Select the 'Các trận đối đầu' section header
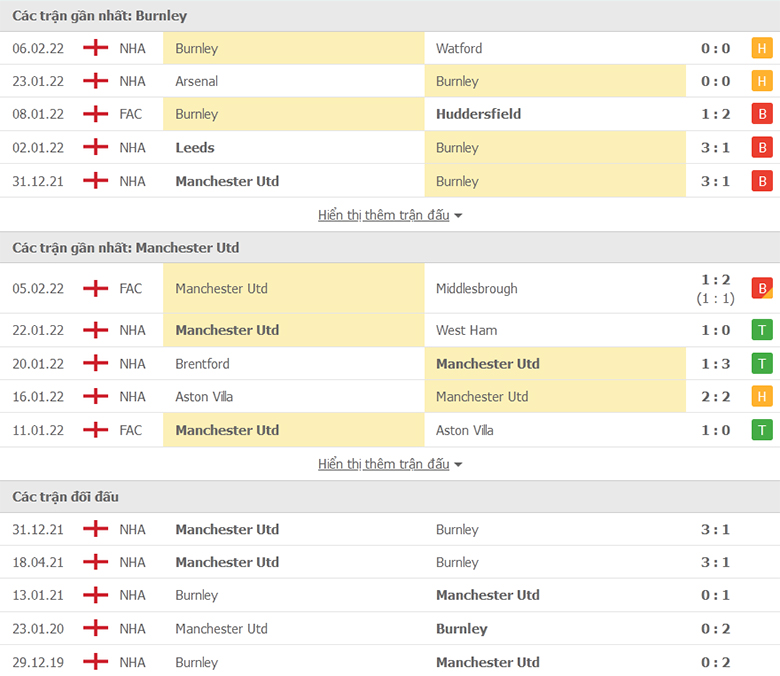This screenshot has height=676, width=780. (390, 496)
